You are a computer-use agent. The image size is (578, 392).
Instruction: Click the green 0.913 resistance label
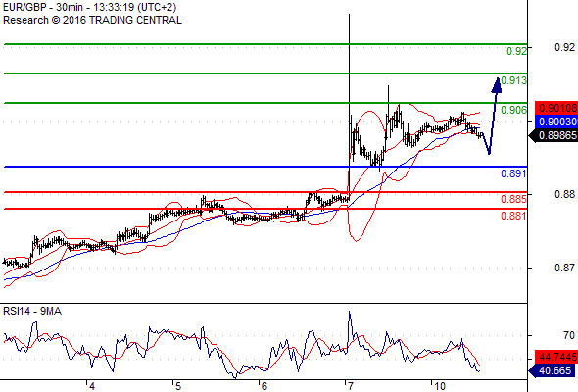pyautogui.click(x=513, y=80)
